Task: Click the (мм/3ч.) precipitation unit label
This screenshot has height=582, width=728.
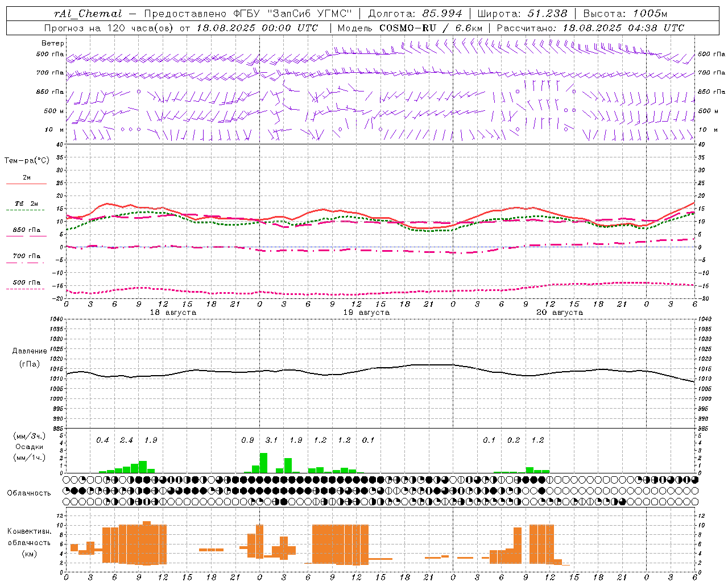Action: tap(30, 436)
